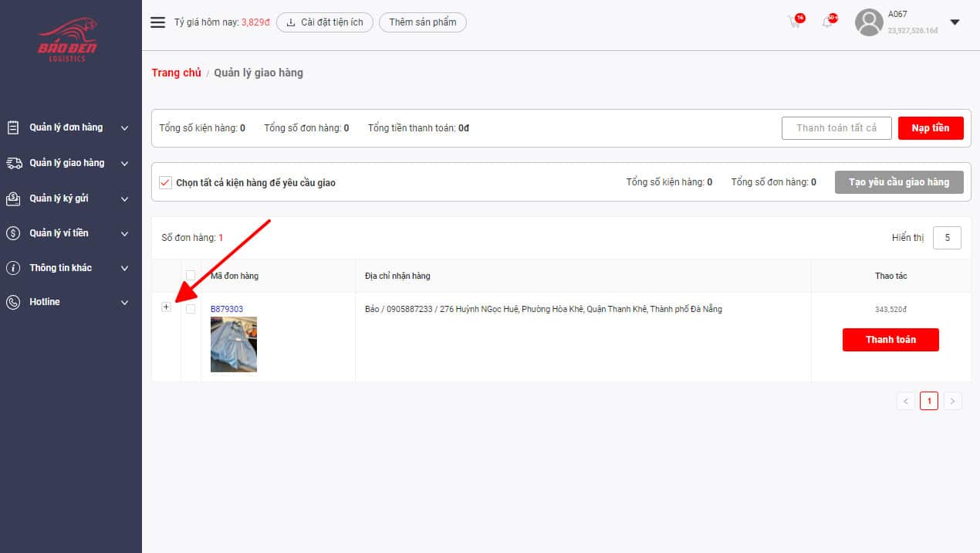Viewport: 980px width, 553px height.
Task: Select the checkbox for order B879303
Action: tap(191, 309)
